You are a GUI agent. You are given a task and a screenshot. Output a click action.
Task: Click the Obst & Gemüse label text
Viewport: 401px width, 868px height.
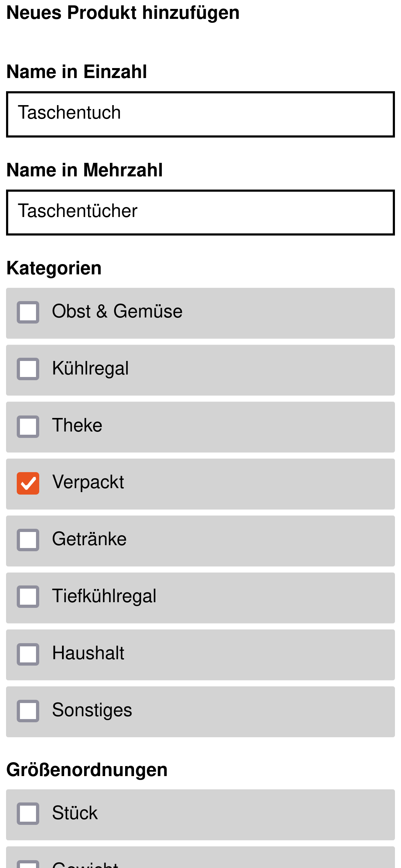tap(117, 311)
